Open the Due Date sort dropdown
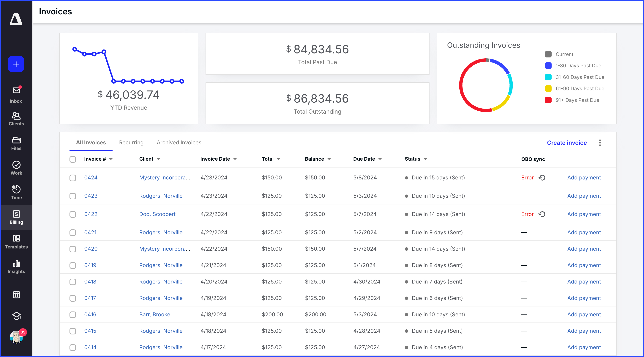The width and height of the screenshot is (644, 357). [380, 159]
